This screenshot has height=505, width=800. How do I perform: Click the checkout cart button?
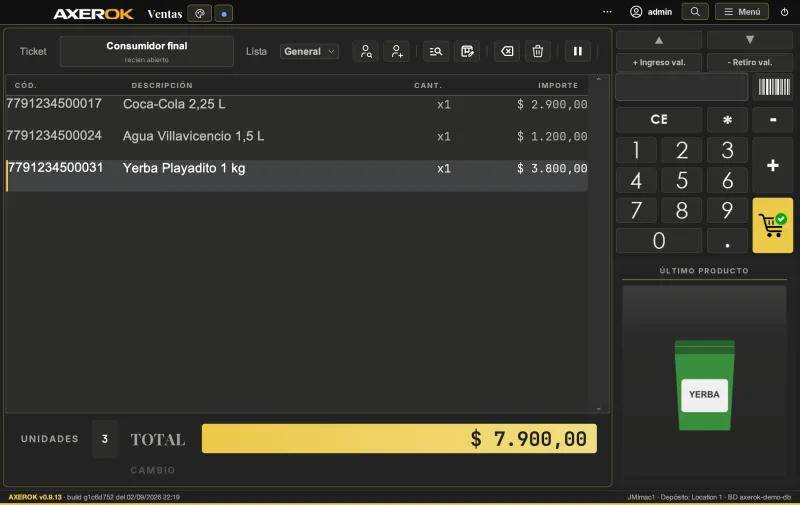[x=772, y=225]
